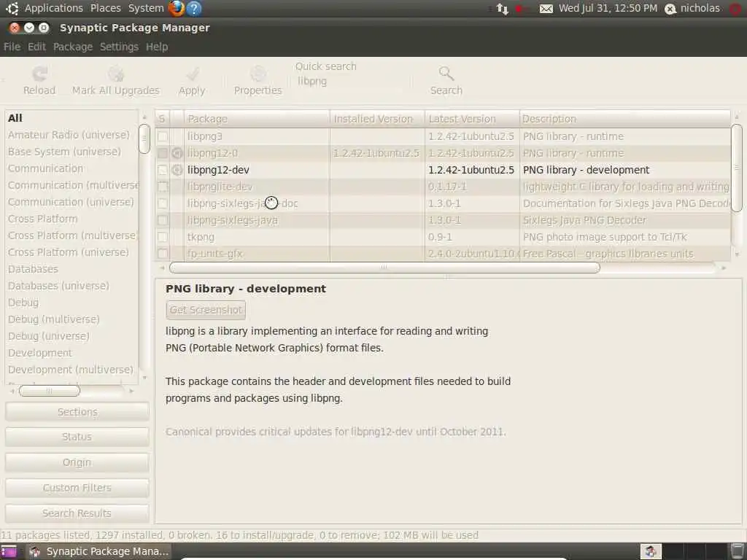
Task: Click the tray applet icon in the bottom panel
Action: pos(651,551)
